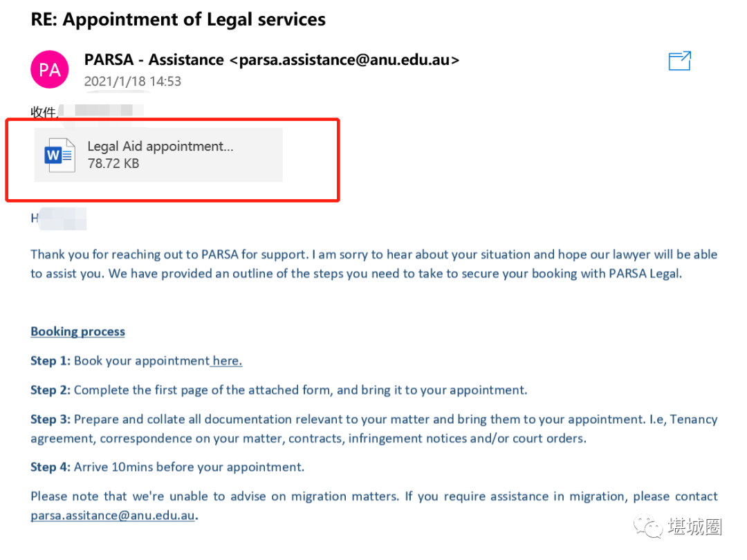The image size is (747, 560).
Task: Open the Word document attachment icon
Action: tap(59, 156)
